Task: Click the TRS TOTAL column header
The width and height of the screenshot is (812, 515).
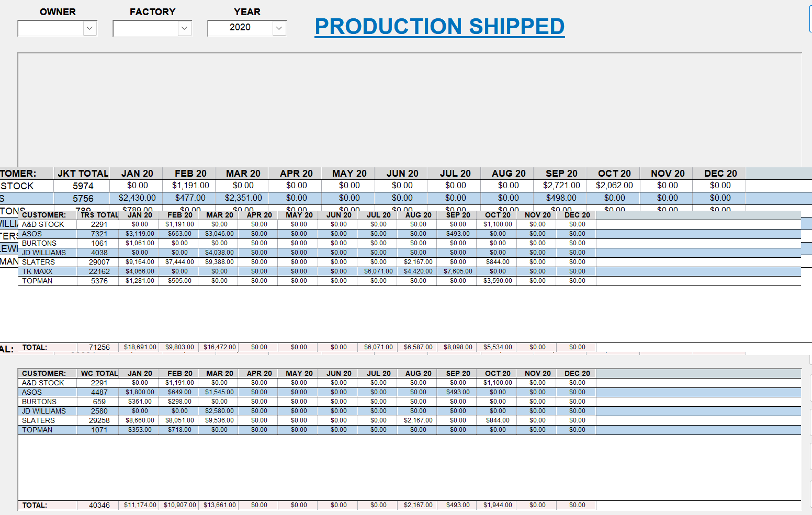Action: pyautogui.click(x=99, y=215)
